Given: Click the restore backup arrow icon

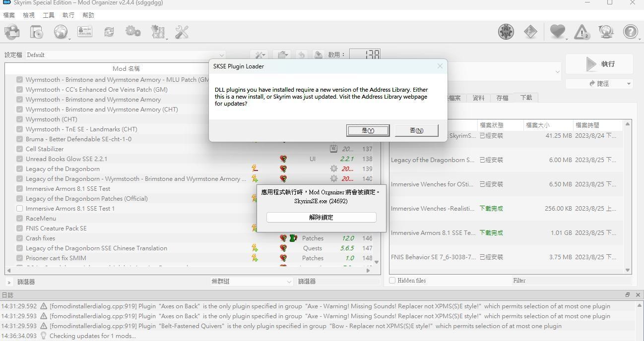Looking at the screenshot, I should pos(301,55).
